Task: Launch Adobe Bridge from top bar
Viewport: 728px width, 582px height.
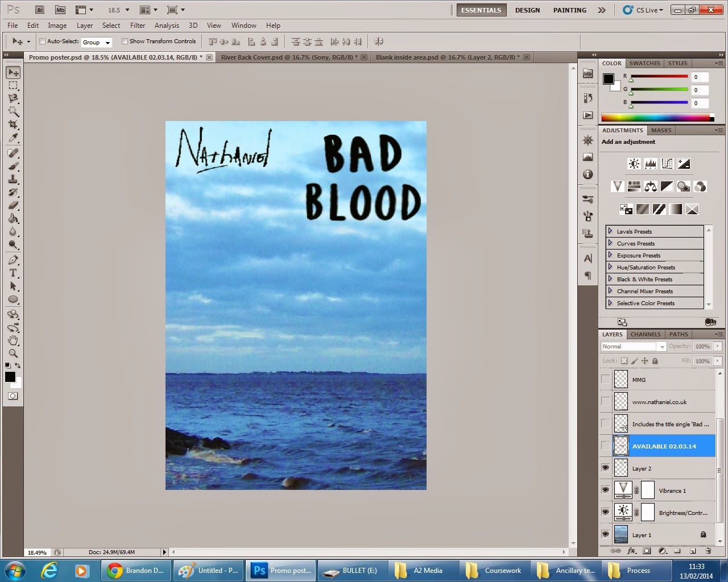Action: [39, 10]
